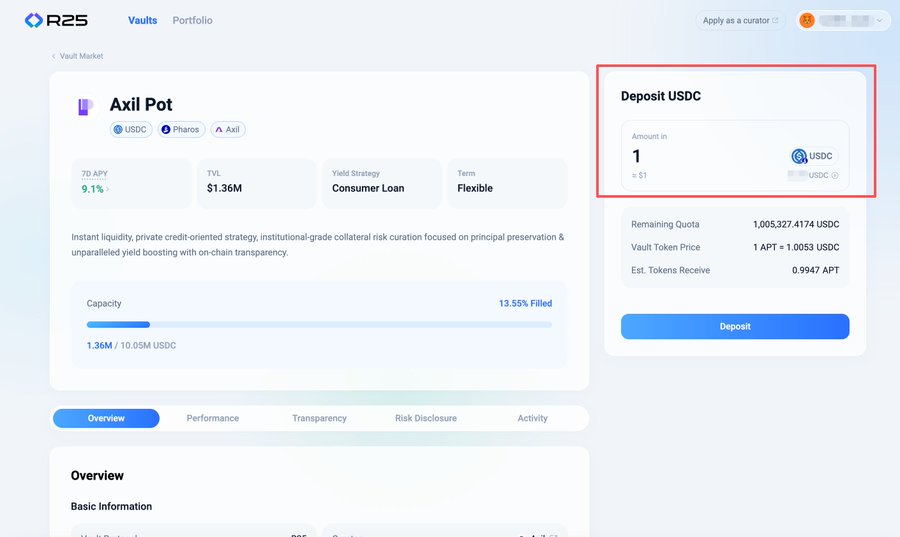This screenshot has width=900, height=537.
Task: Click the Flexible term value
Action: click(x=475, y=188)
